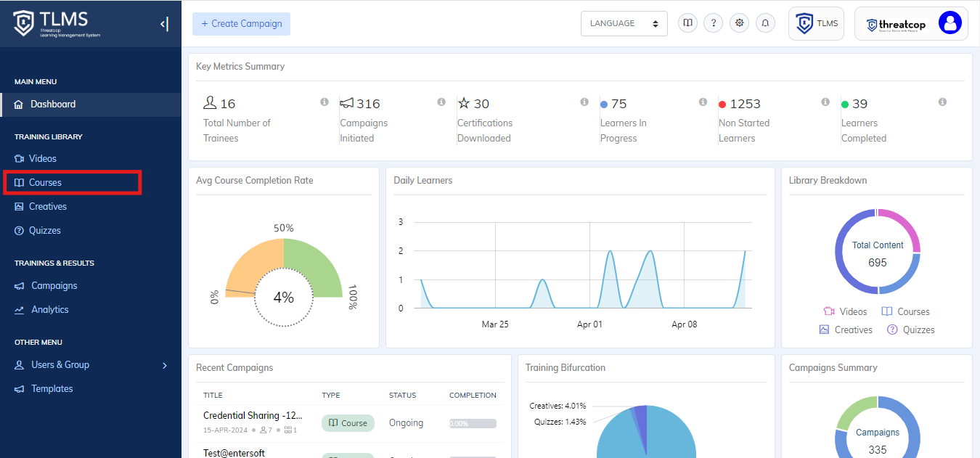Click the Daily Learners chart peak near Apr 01

pos(611,252)
